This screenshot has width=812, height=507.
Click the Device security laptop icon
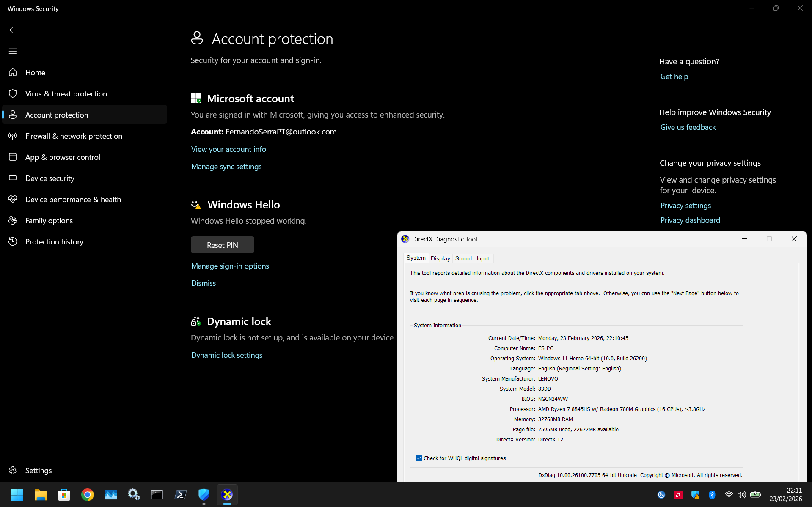coord(13,178)
